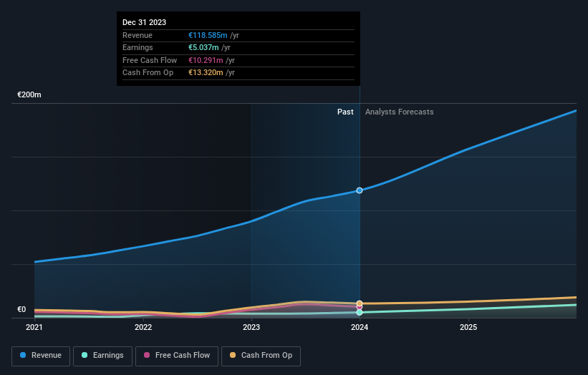
Task: Click the €0 y-axis label
Action: [x=21, y=309]
